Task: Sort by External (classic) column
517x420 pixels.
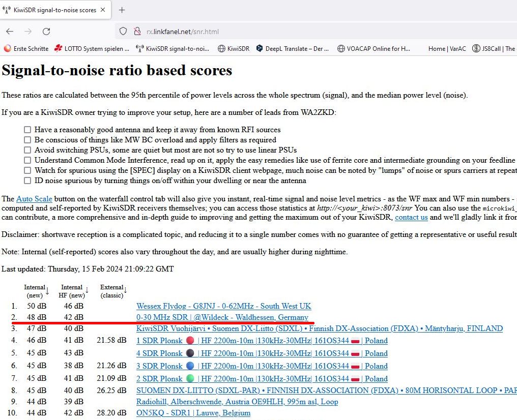Action: 125,291
